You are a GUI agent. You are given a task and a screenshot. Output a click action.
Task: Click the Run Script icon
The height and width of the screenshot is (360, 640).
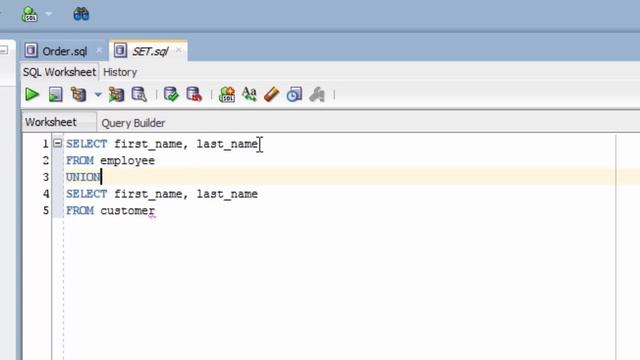point(56,95)
